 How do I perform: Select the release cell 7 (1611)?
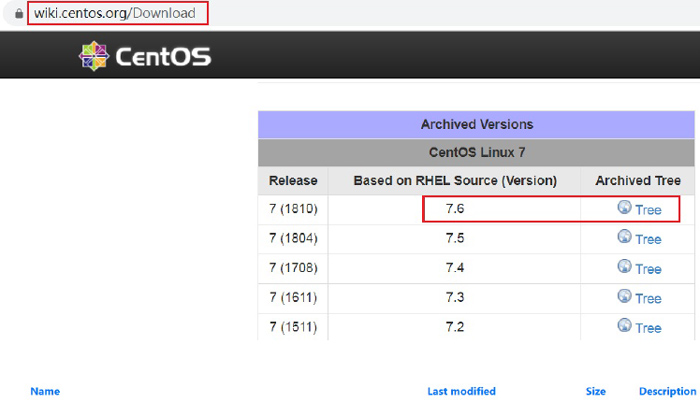[x=293, y=297]
